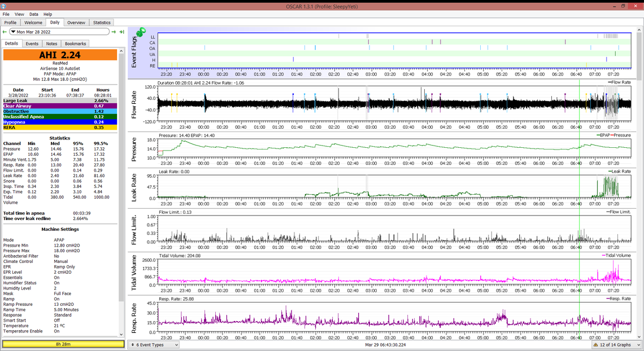Screen dimensions: 644x351
Task: Click the graphs warning triangle icon
Action: [x=595, y=345]
